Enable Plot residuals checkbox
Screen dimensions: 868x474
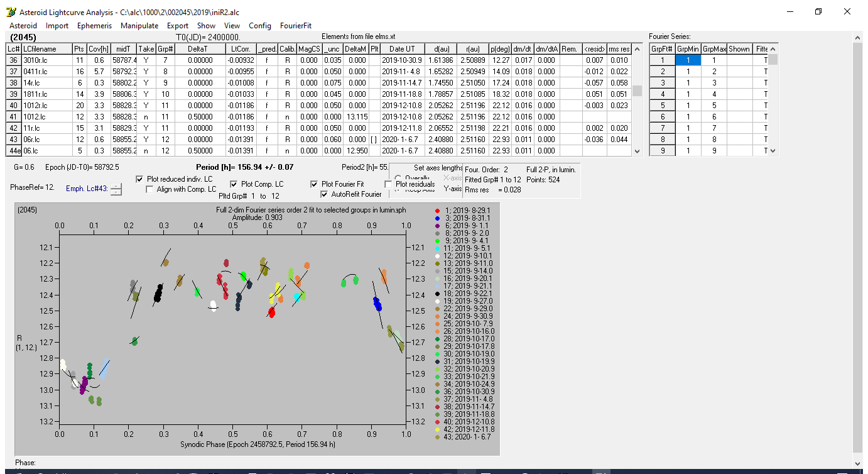388,184
